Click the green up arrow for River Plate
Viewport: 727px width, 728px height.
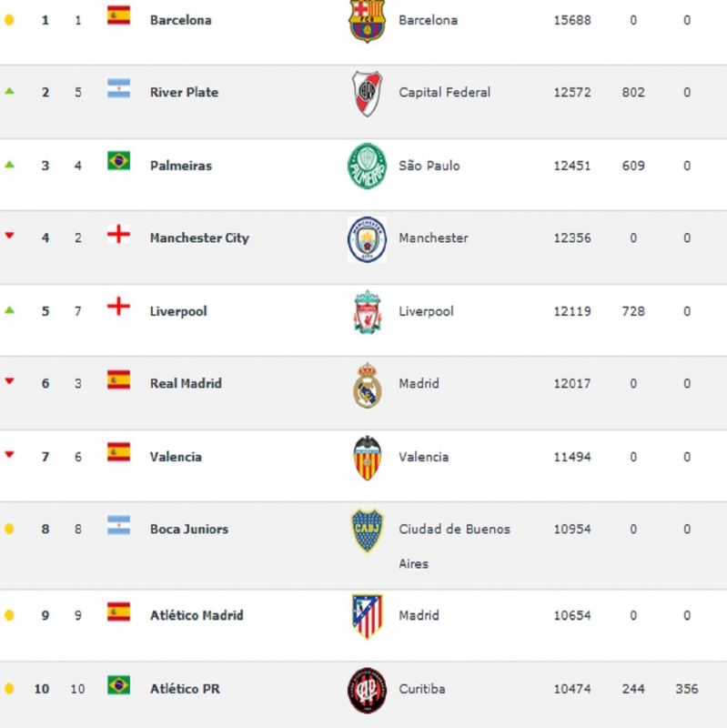[9, 92]
